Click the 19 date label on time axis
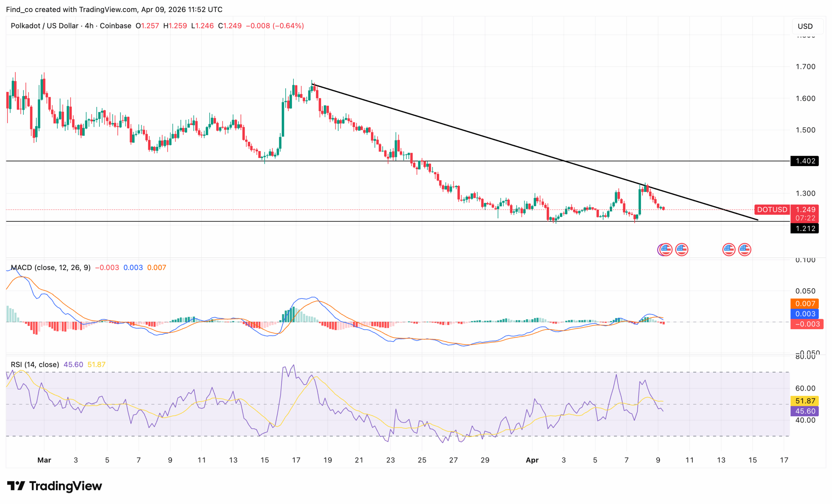The width and height of the screenshot is (832, 504). point(328,460)
